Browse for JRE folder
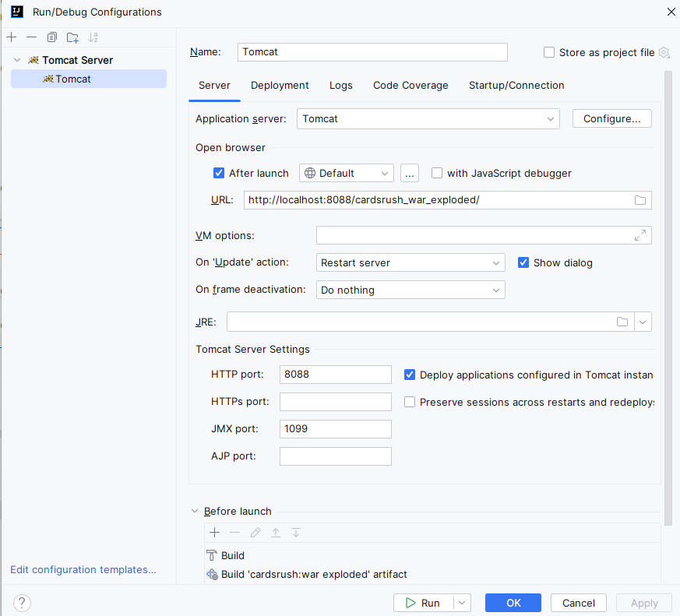Image resolution: width=680 pixels, height=616 pixels. coord(622,322)
